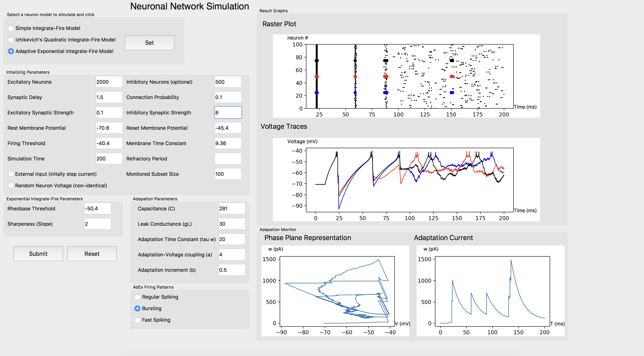Edit Rest Membrane Potential value
644x356 pixels.
point(109,128)
